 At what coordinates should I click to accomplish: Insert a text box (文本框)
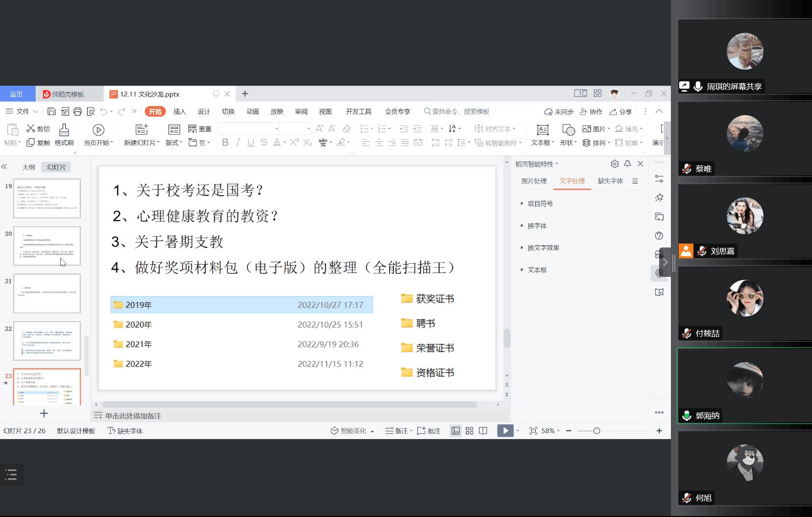point(542,130)
